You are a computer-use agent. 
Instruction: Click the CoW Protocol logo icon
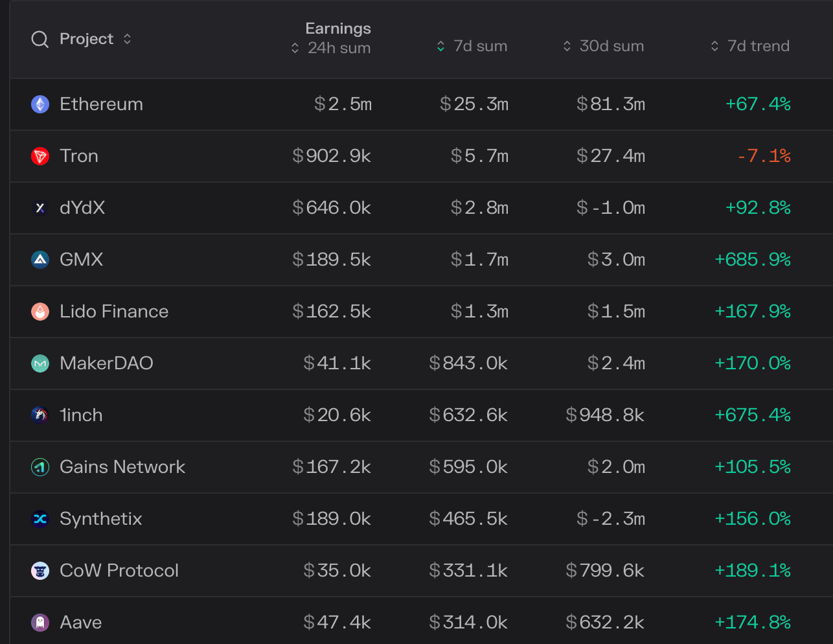(40, 571)
